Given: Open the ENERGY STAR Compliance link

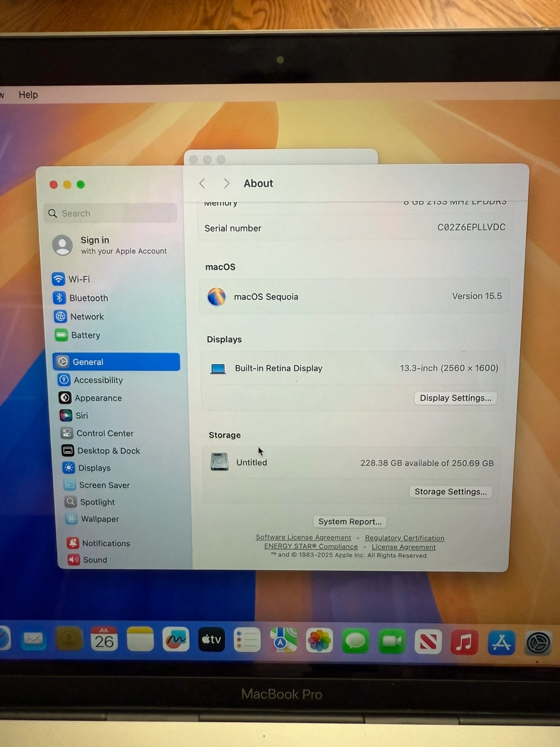Looking at the screenshot, I should 311,546.
